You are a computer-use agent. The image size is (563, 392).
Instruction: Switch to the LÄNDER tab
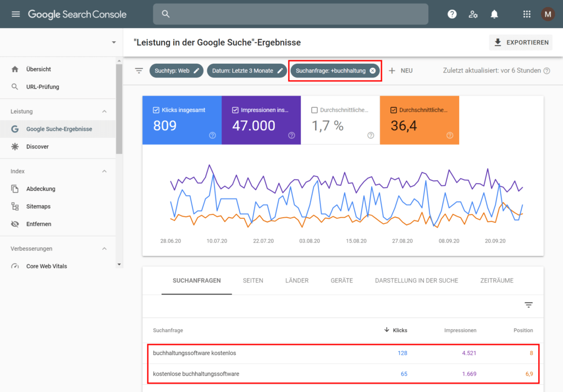point(297,281)
